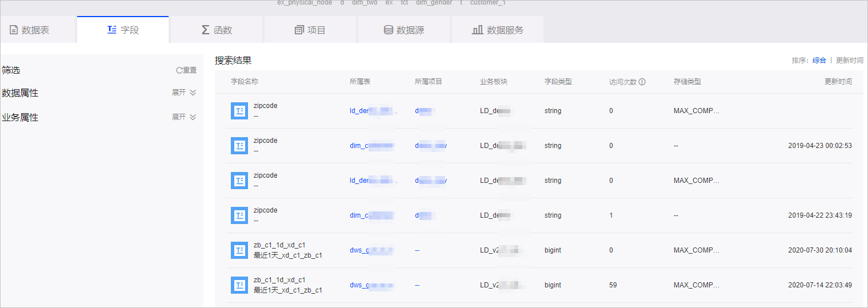Open dim_c table link in 2019-04-22 row

point(372,215)
